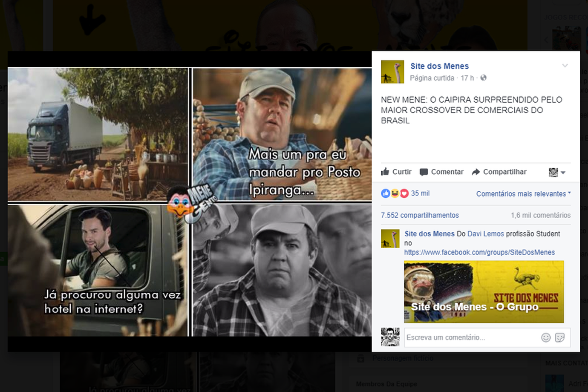This screenshot has width=588, height=392.
Task: View the 7.552 compartilhamentos list
Action: (x=420, y=215)
